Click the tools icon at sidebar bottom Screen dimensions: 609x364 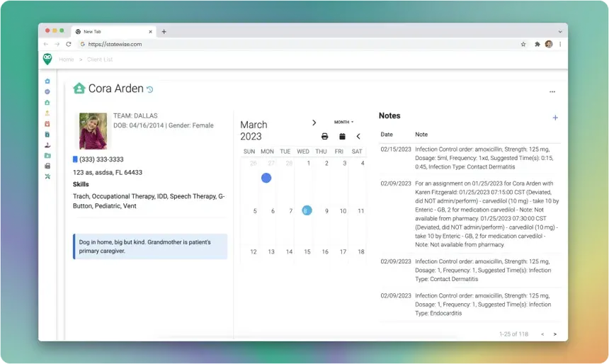coord(47,176)
